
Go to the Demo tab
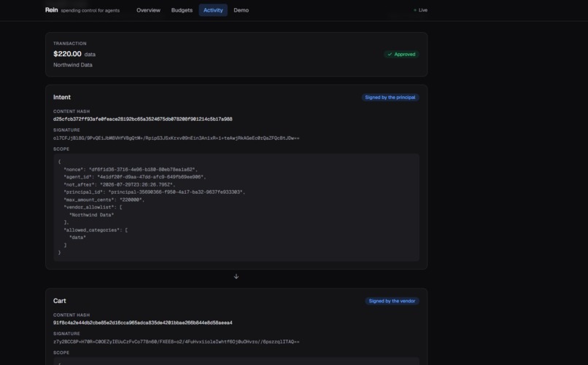(x=241, y=10)
